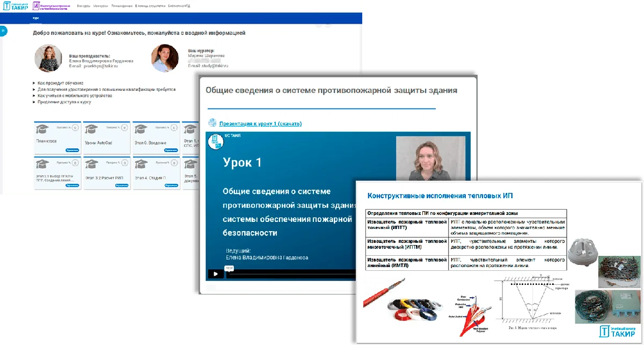Click 'Ваш преподаватель:' label text
This screenshot has height=345, width=644.
[90, 56]
